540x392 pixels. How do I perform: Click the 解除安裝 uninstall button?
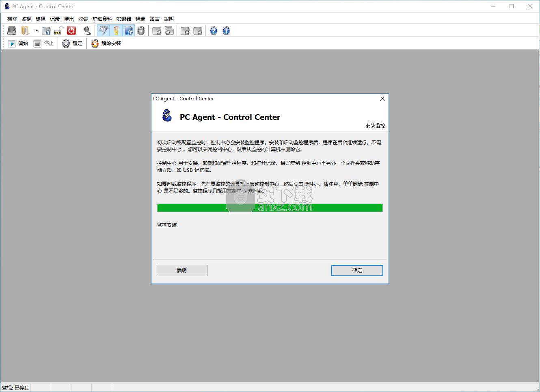[x=106, y=43]
